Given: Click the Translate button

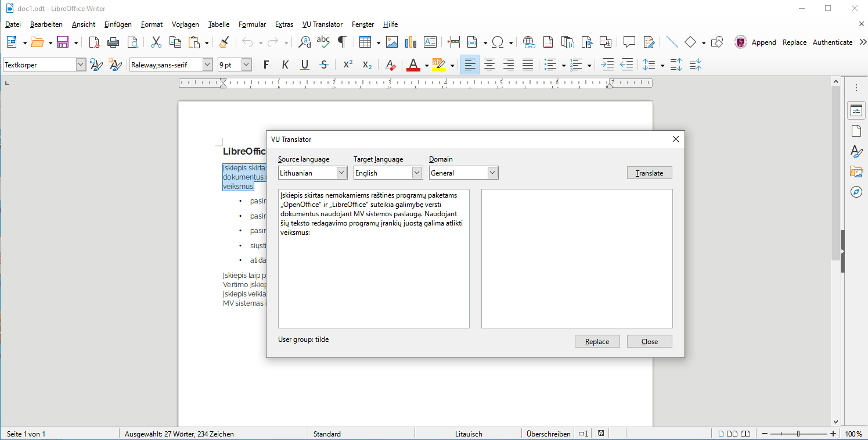Looking at the screenshot, I should tap(649, 173).
